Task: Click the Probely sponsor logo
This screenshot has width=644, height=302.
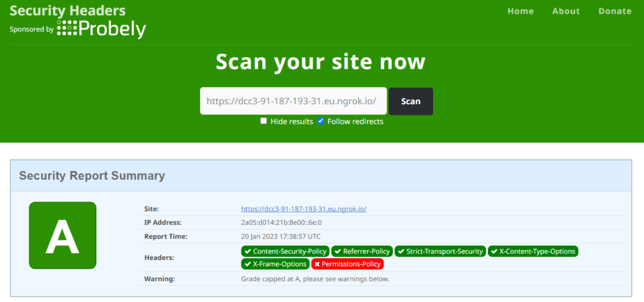Action: (101, 29)
